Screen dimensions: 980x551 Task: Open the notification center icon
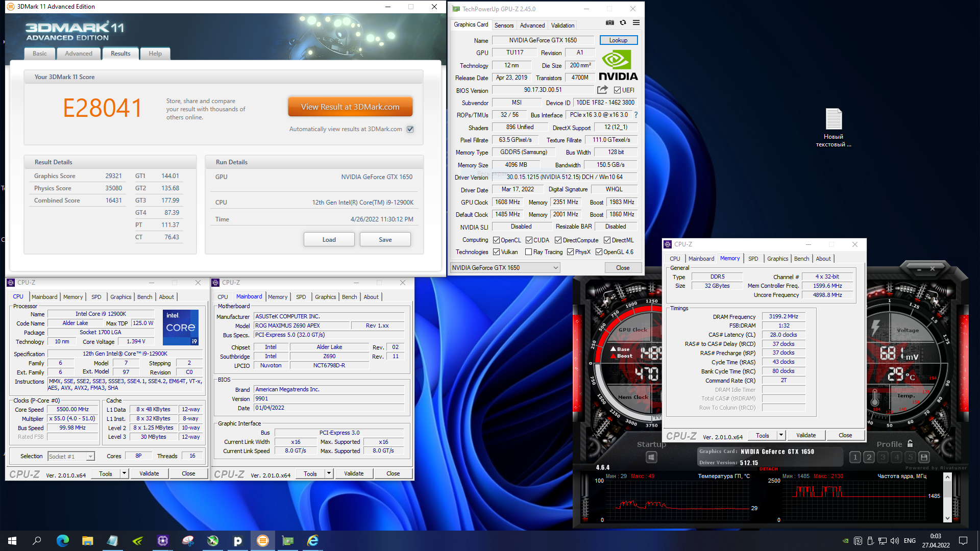click(963, 541)
